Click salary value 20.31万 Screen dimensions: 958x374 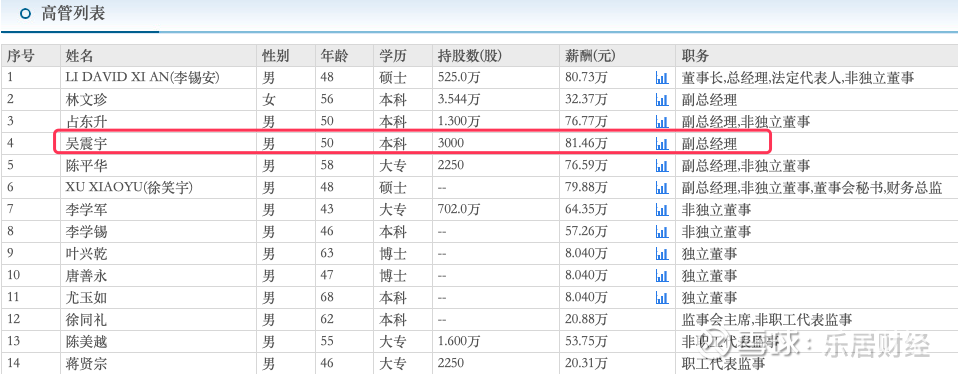click(587, 364)
